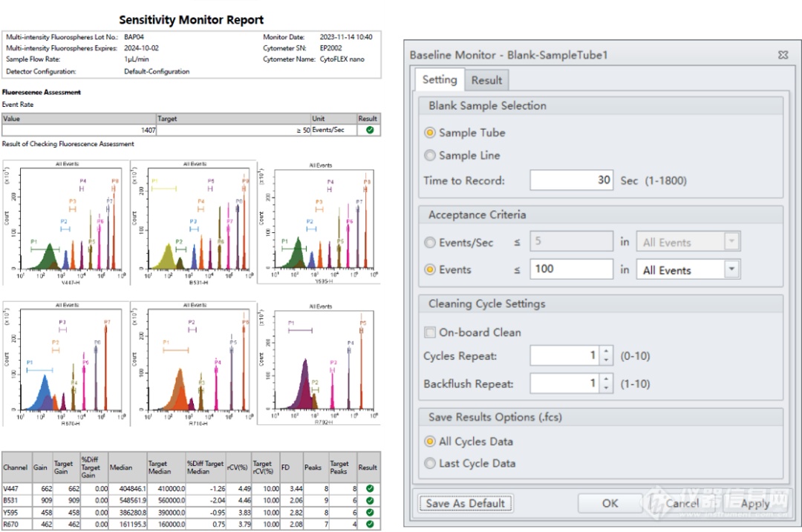Select Last Cycle Data save option

click(x=430, y=464)
